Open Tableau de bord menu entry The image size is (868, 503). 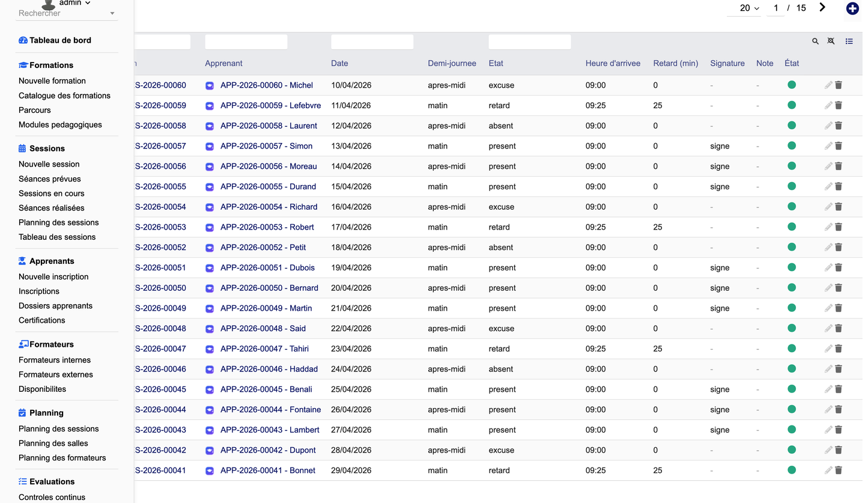coord(60,40)
